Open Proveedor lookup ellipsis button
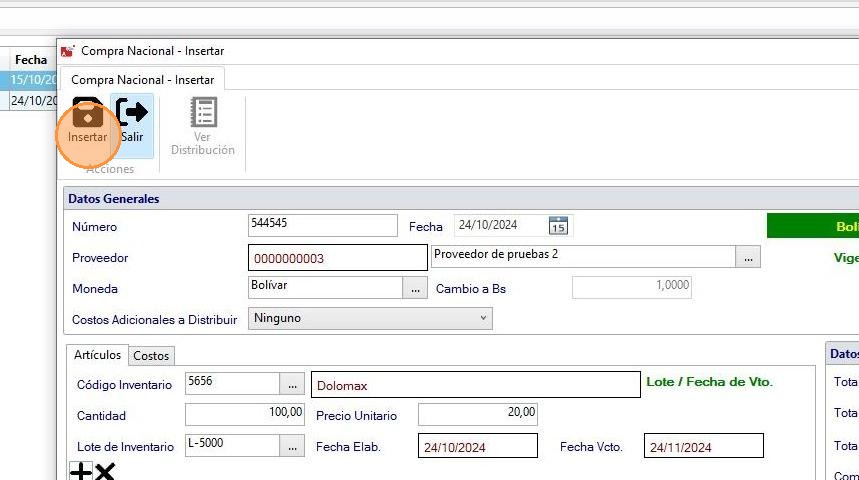 (748, 257)
